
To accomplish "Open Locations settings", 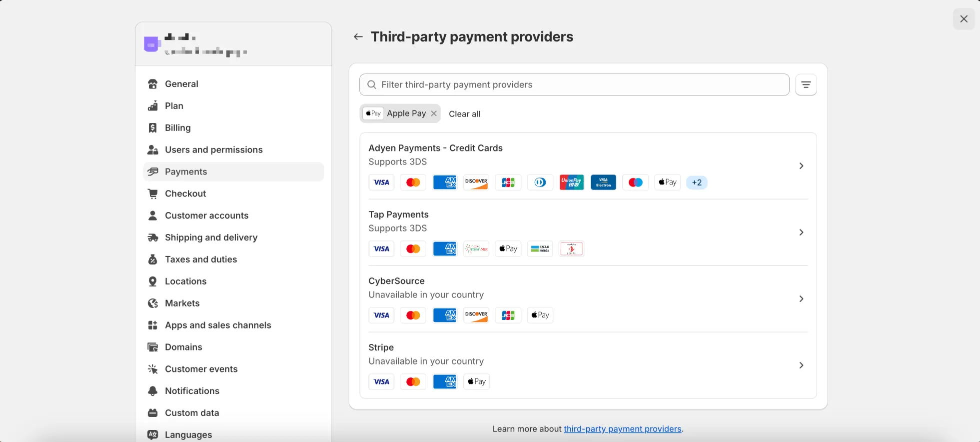I will [x=233, y=281].
